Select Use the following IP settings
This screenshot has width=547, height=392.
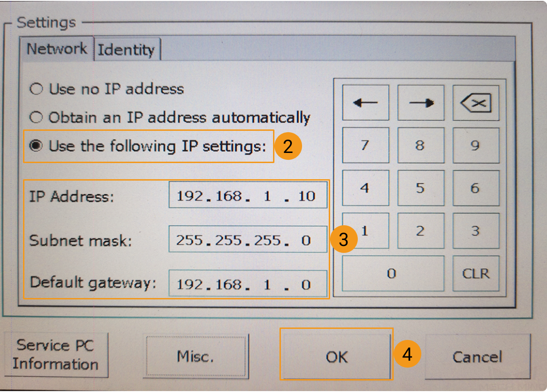coord(148,146)
